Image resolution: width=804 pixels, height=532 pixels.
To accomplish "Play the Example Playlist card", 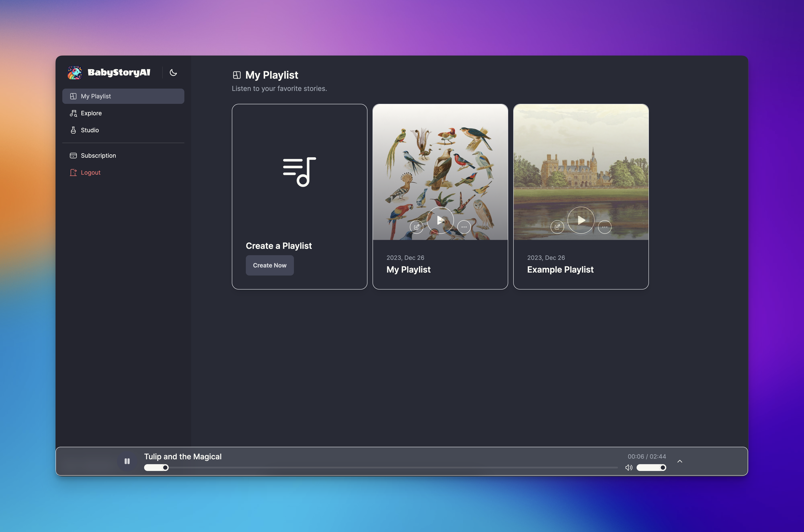I will click(581, 220).
